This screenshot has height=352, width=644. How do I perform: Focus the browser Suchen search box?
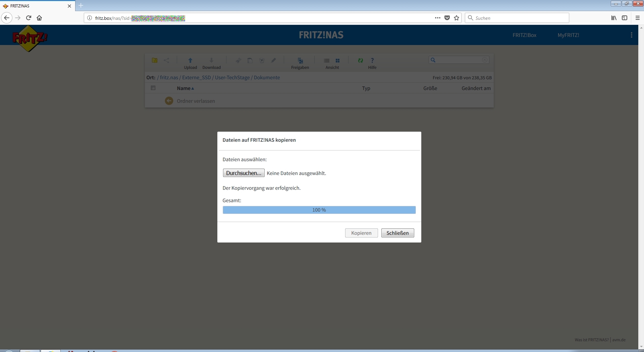point(517,18)
